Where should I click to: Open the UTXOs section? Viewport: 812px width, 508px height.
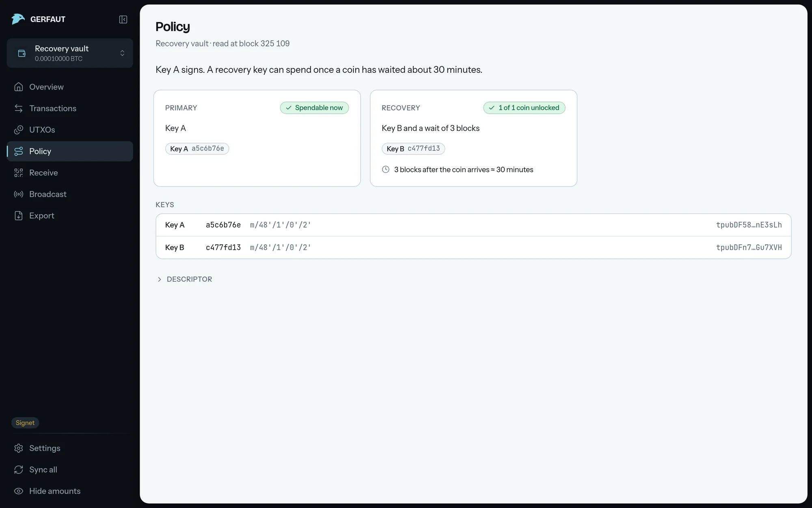[70, 130]
